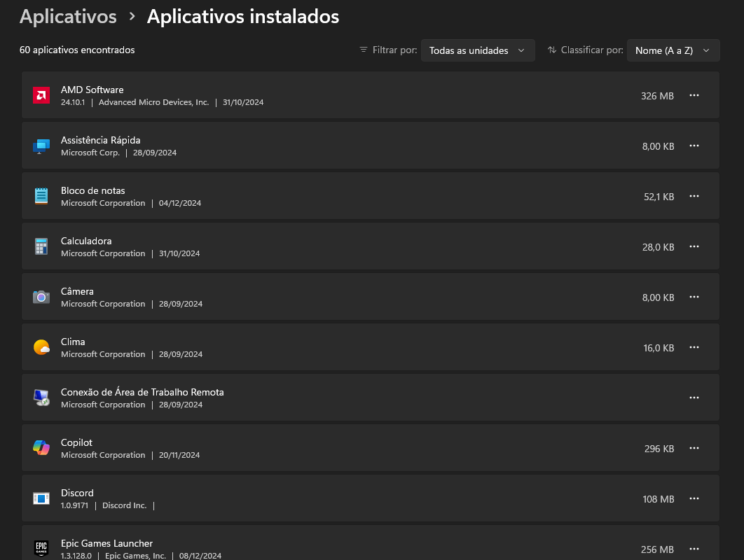
Task: Select the Câmera app name
Action: coord(77,291)
